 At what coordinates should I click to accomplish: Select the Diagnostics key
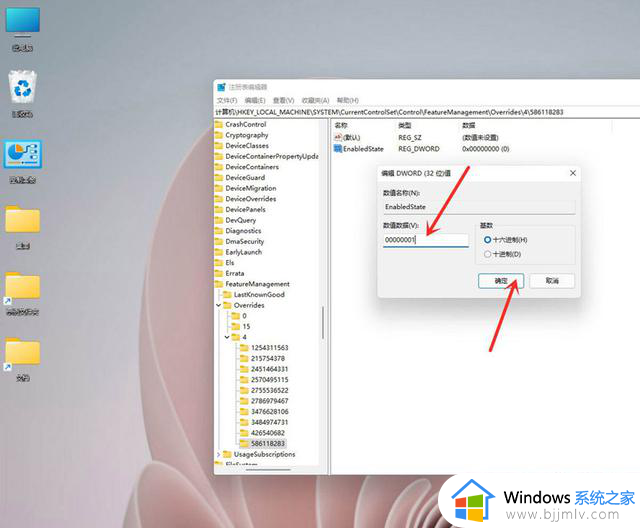(x=243, y=231)
